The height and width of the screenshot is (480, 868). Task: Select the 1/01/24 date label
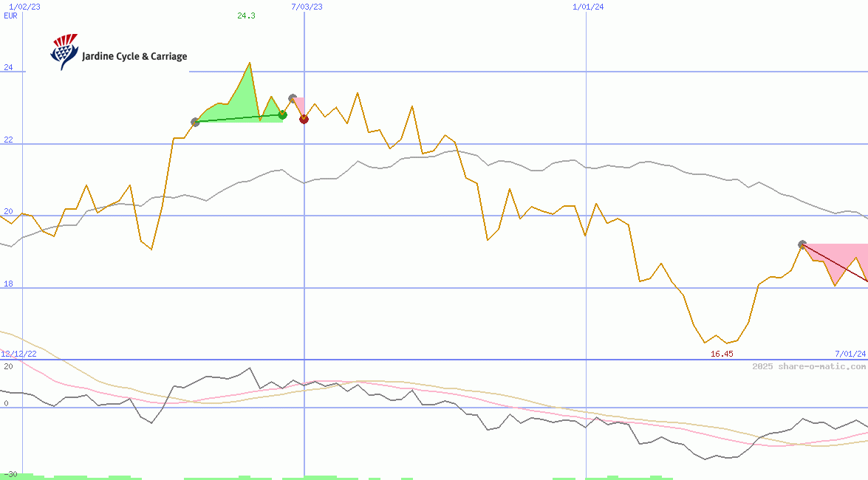(x=588, y=7)
